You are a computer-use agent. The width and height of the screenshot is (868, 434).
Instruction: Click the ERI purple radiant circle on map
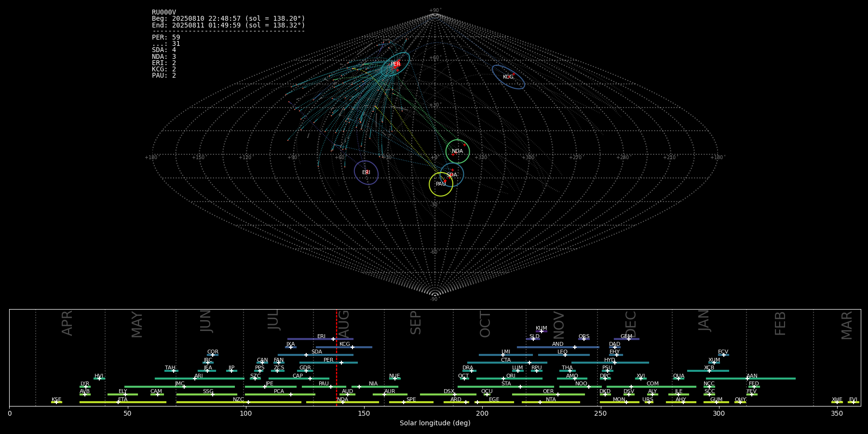tap(366, 173)
